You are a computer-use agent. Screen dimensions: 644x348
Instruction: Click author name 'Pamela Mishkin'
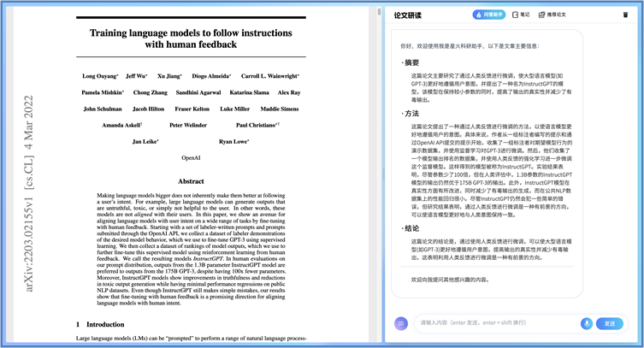click(103, 92)
